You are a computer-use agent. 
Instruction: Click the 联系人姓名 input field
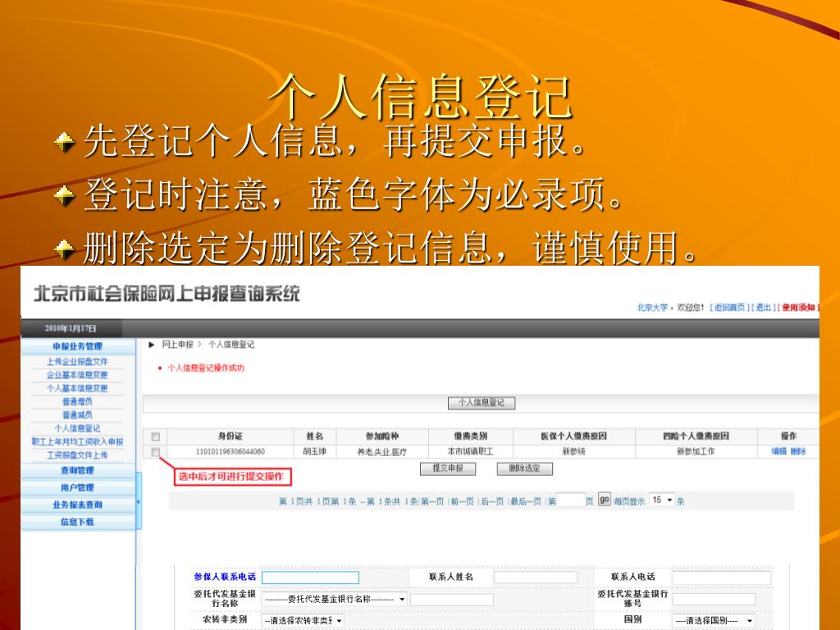point(535,577)
